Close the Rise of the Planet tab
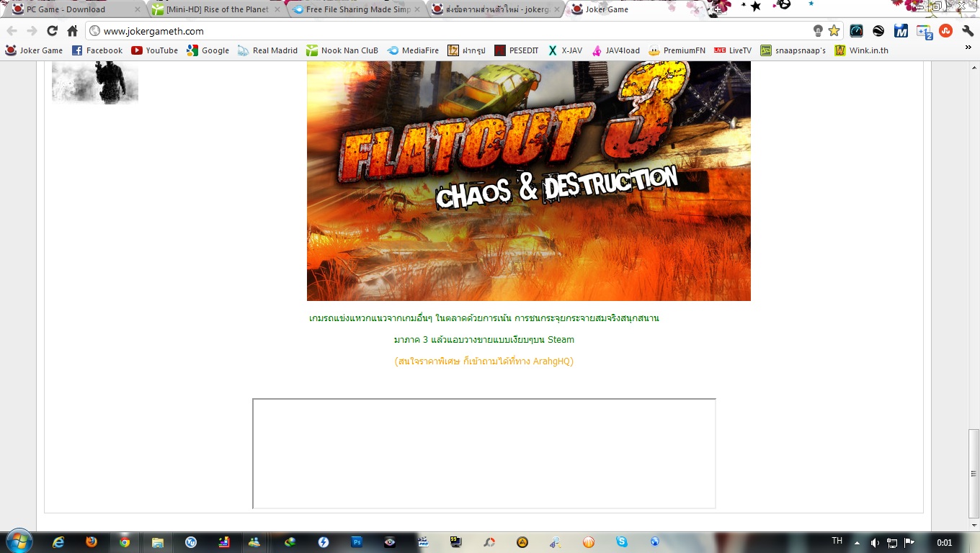Viewport: 980px width, 553px height. pyautogui.click(x=277, y=9)
